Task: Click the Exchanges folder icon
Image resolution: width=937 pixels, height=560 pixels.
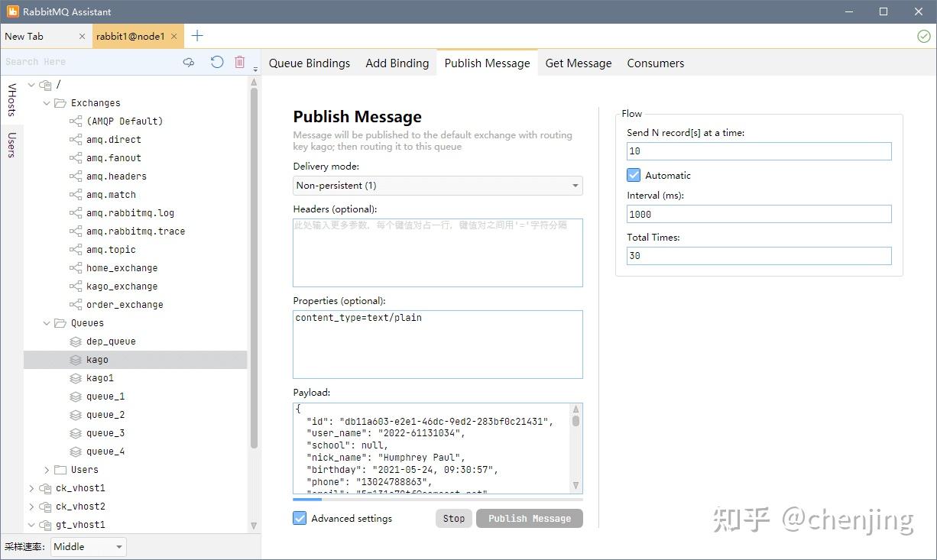Action: click(x=60, y=103)
